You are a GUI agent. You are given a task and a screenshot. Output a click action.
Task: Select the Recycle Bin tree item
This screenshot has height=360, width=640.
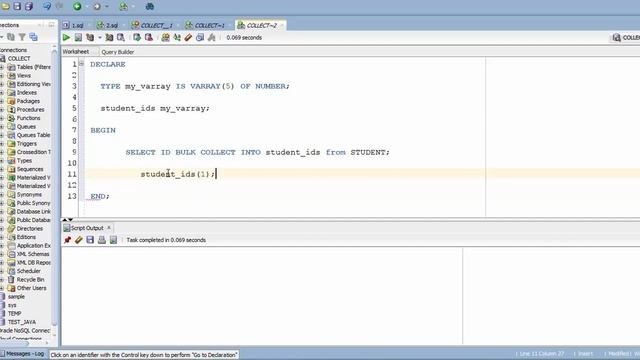point(30,280)
